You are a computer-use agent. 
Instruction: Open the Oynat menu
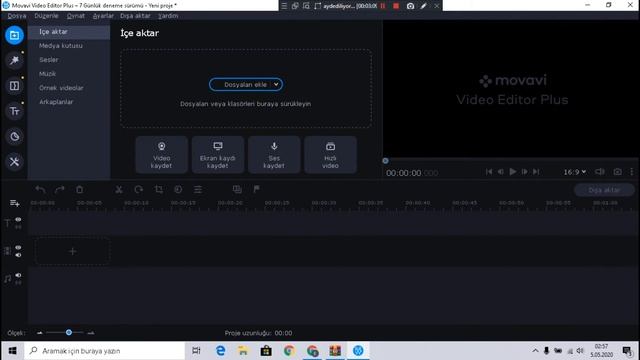[76, 16]
